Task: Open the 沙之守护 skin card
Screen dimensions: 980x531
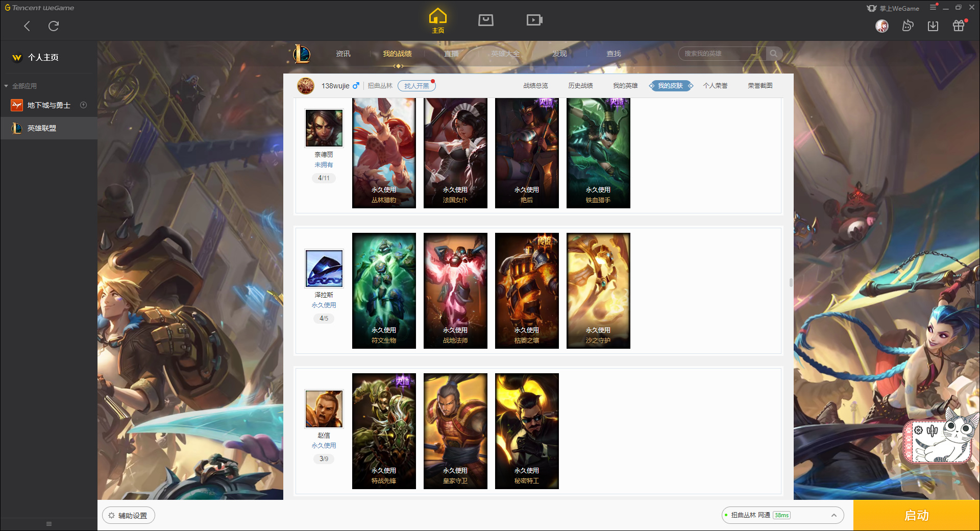Action: pyautogui.click(x=598, y=291)
